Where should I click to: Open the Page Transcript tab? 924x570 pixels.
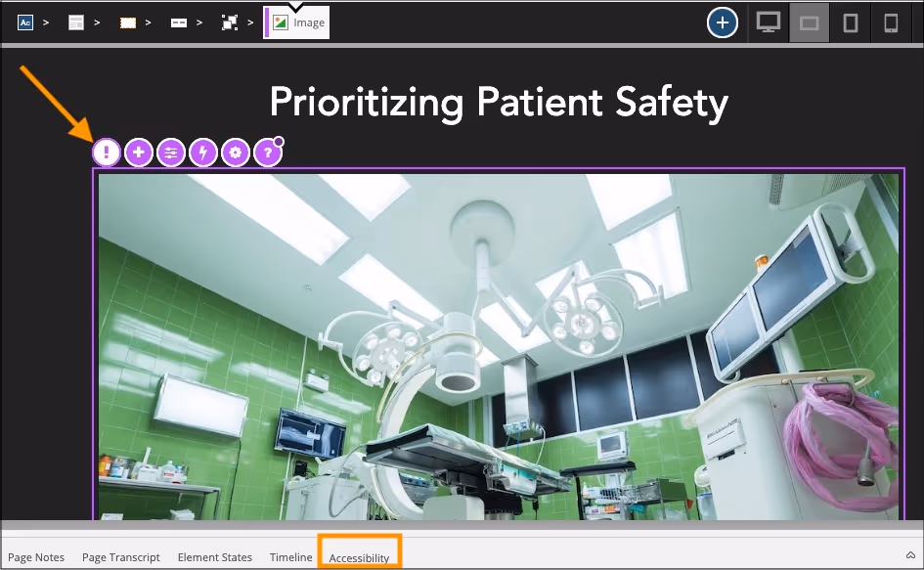coord(121,557)
